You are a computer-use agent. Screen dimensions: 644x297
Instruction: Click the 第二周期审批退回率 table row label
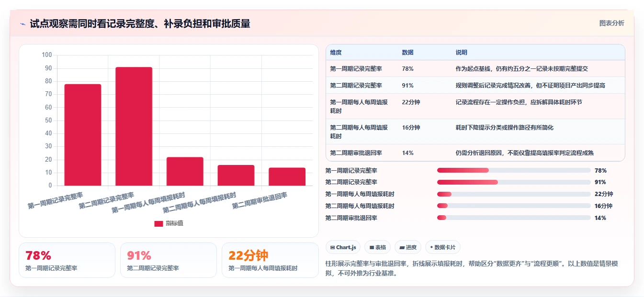click(x=356, y=153)
